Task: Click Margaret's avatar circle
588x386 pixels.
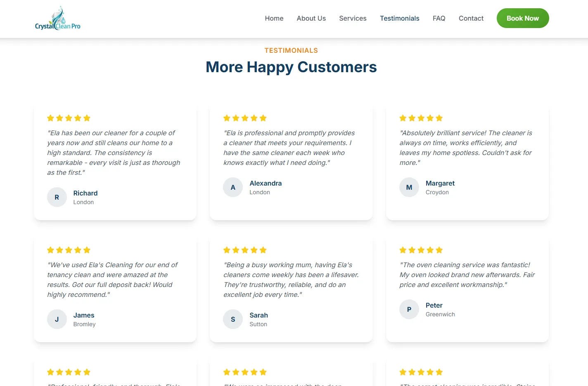Action: click(x=409, y=187)
